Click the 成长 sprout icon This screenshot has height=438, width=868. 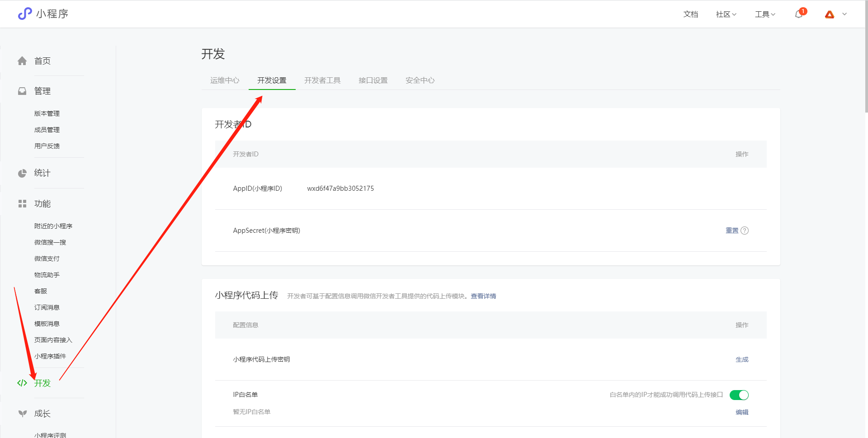22,413
